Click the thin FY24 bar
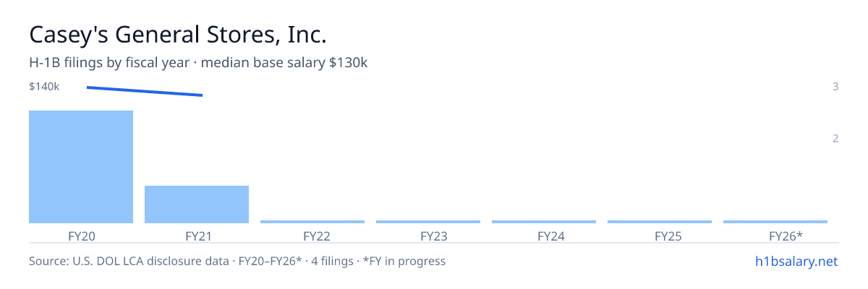Screen dimensions: 868x289 click(x=544, y=222)
